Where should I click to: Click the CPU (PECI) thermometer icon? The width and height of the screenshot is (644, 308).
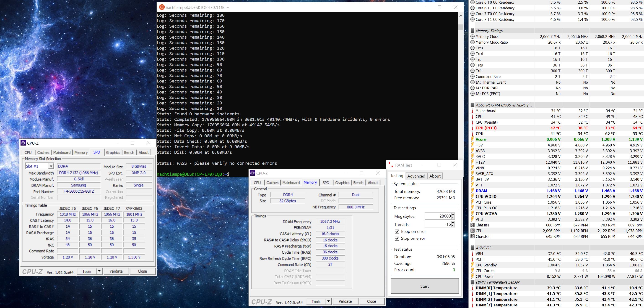click(x=472, y=128)
